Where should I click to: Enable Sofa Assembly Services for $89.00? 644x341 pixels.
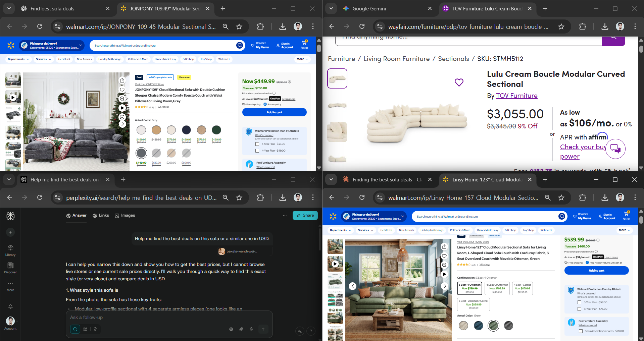581,331
